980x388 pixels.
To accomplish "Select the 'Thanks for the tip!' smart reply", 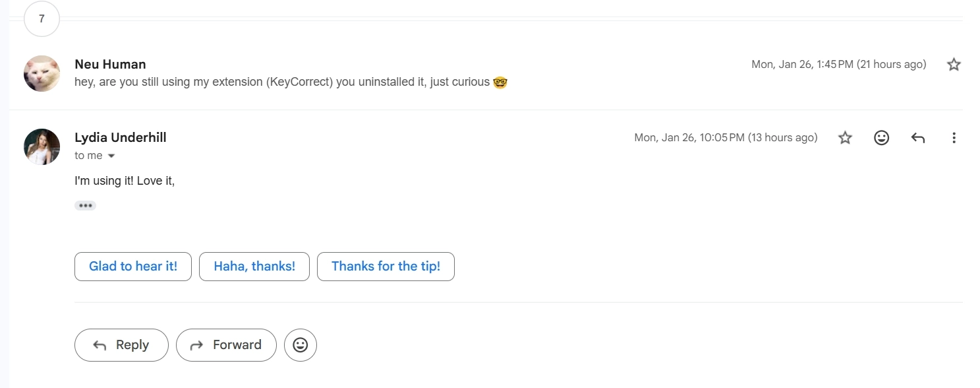I will coord(386,266).
